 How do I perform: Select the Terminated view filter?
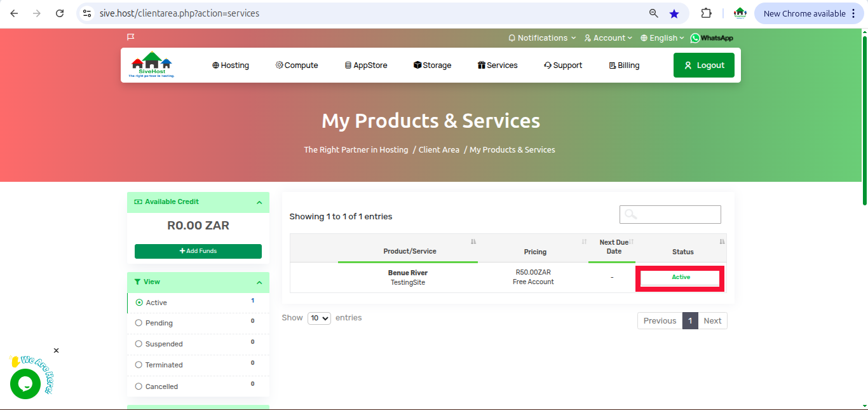click(198, 365)
